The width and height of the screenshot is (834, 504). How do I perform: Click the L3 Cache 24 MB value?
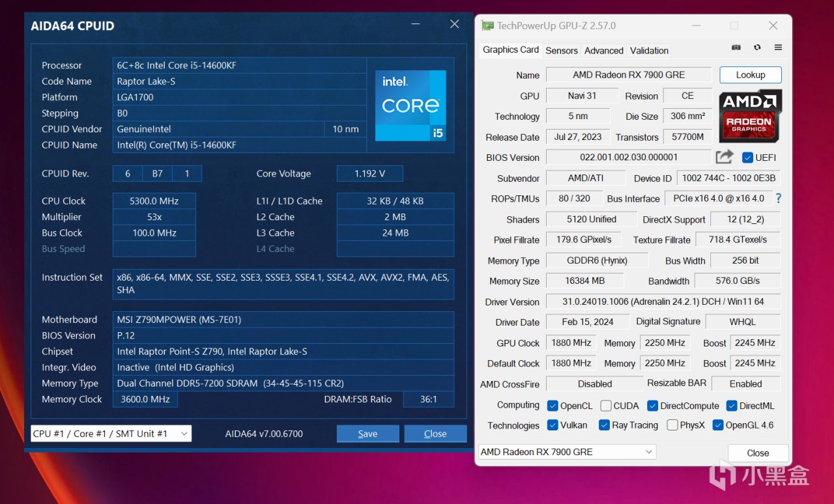[395, 233]
